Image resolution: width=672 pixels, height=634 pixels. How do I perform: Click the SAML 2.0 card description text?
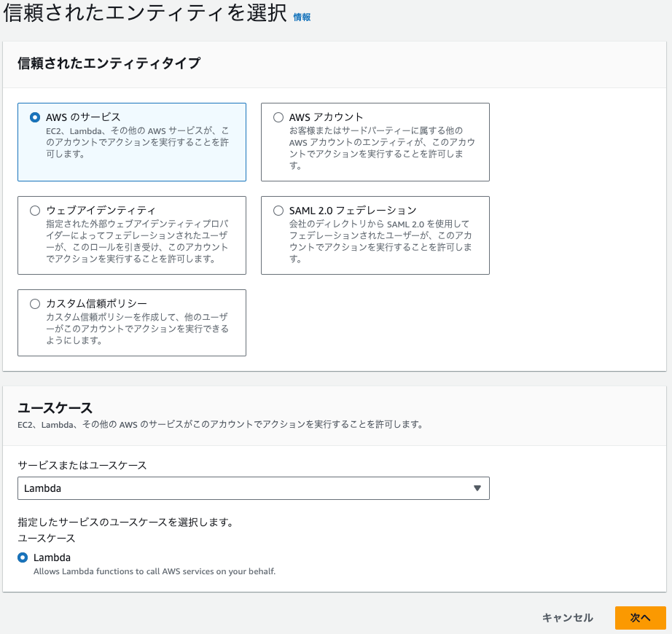coord(380,241)
